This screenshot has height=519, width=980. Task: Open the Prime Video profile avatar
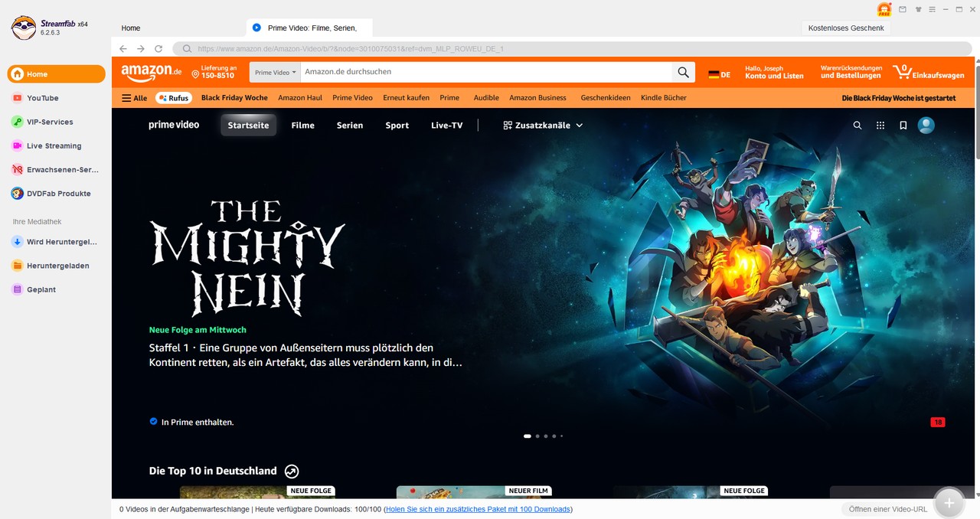(x=926, y=126)
